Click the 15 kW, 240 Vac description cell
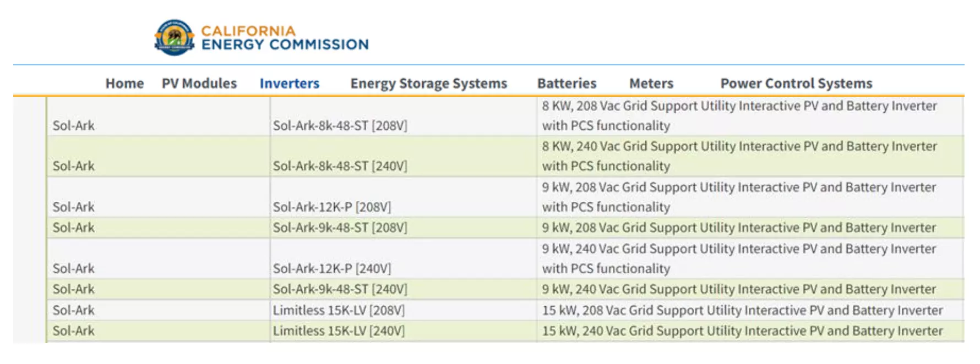Viewport: 980px width, 364px height. tap(742, 330)
